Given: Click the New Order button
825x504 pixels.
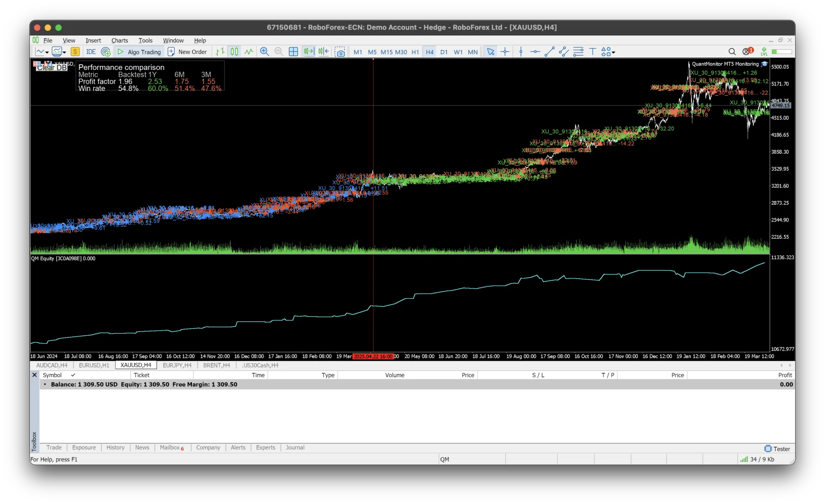Looking at the screenshot, I should pyautogui.click(x=188, y=52).
